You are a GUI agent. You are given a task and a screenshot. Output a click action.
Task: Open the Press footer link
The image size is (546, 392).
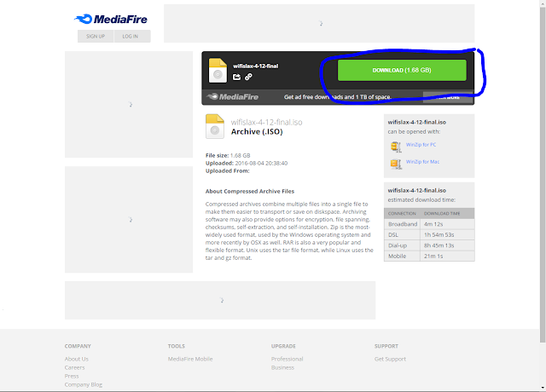tap(72, 376)
